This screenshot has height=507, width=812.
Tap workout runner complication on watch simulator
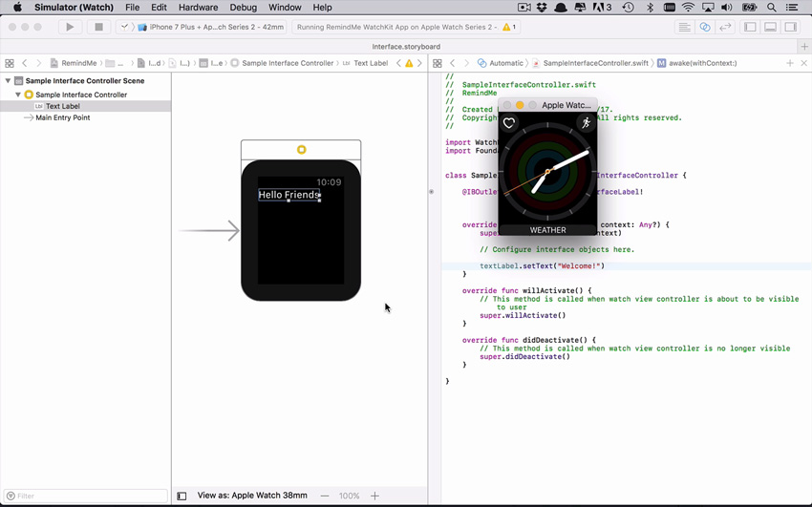pos(587,123)
